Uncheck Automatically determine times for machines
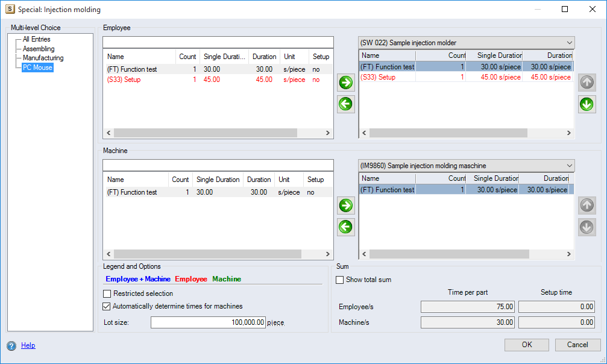Image resolution: width=607 pixels, height=364 pixels. (x=107, y=306)
